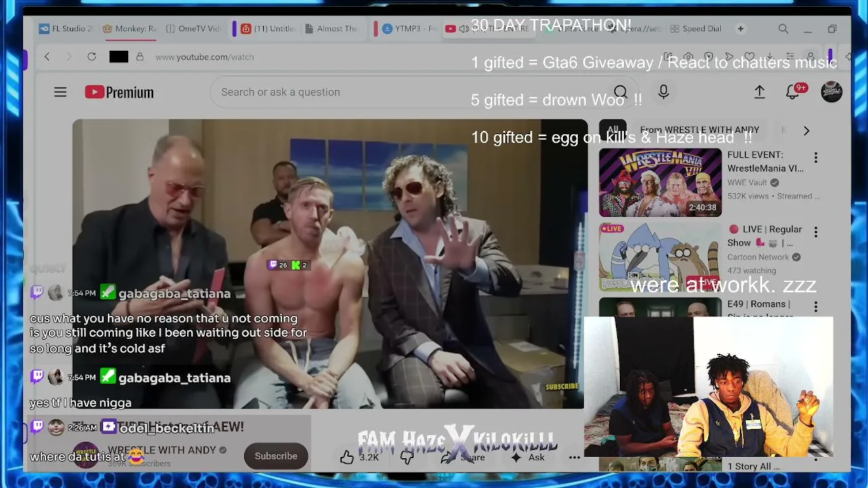Click the SUBSCRIBE watermark in the video

562,386
